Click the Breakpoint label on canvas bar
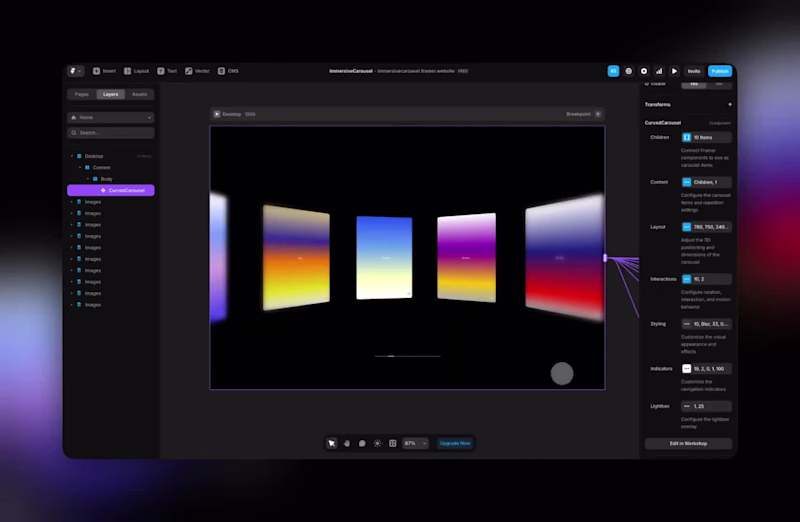 (578, 114)
